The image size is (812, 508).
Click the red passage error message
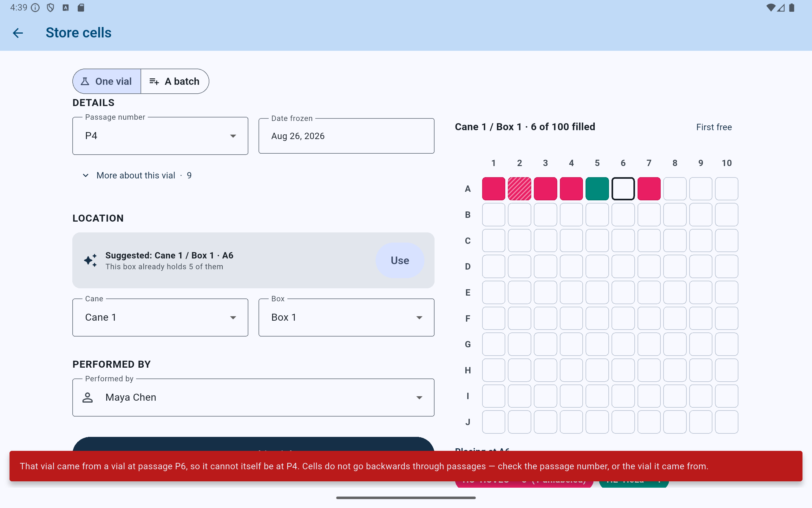(406, 466)
